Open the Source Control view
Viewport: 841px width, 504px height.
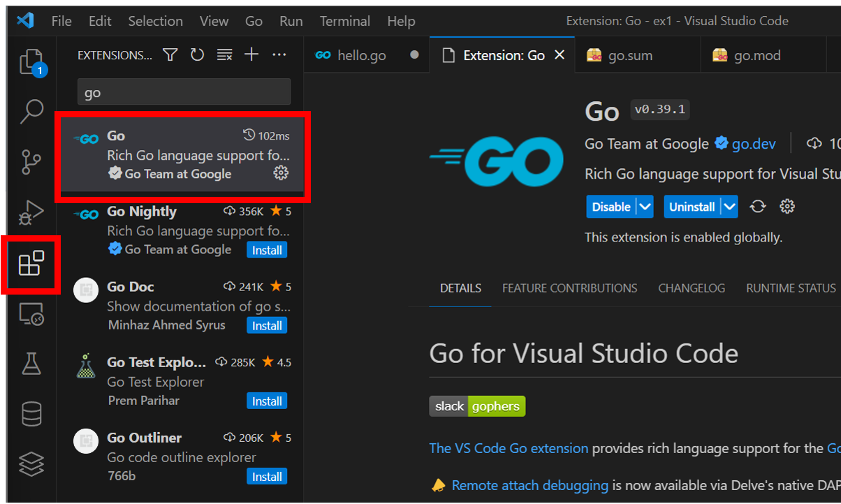point(31,161)
